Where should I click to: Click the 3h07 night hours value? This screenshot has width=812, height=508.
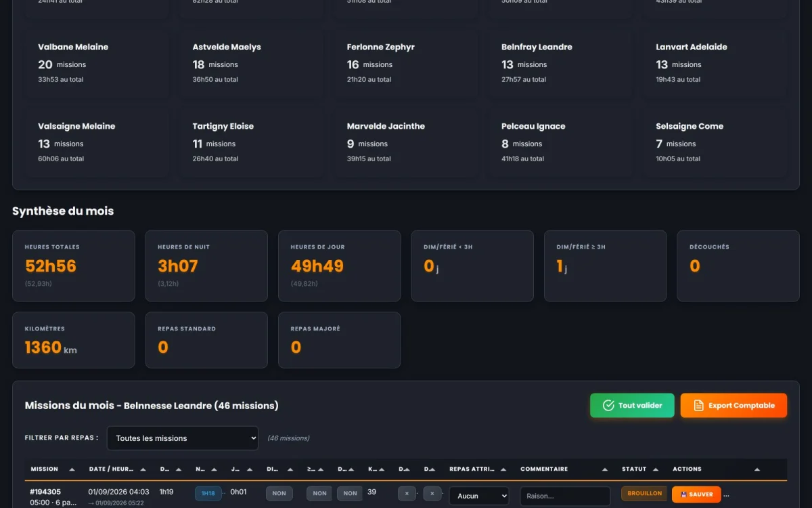(x=178, y=266)
